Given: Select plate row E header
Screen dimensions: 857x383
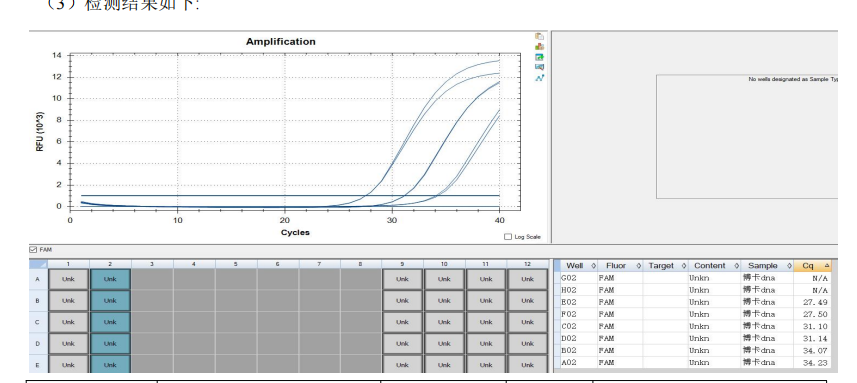Looking at the screenshot, I should [x=38, y=364].
